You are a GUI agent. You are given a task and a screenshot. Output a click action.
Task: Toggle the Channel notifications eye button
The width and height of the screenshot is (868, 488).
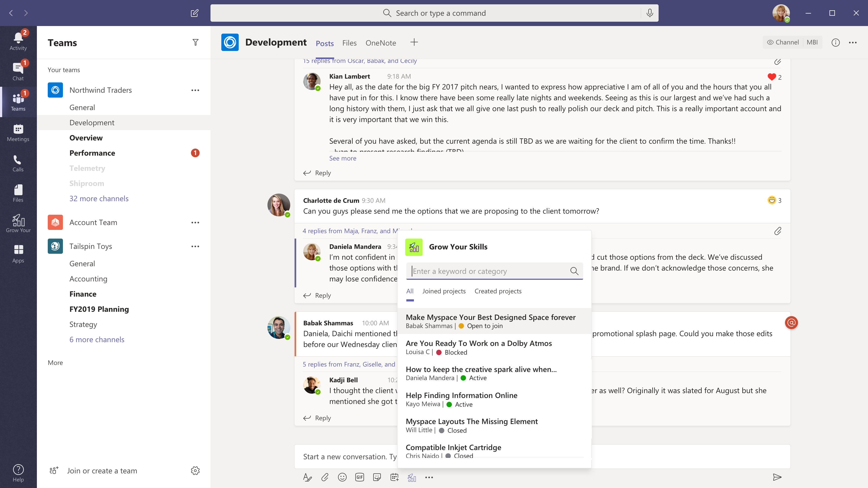[782, 43]
